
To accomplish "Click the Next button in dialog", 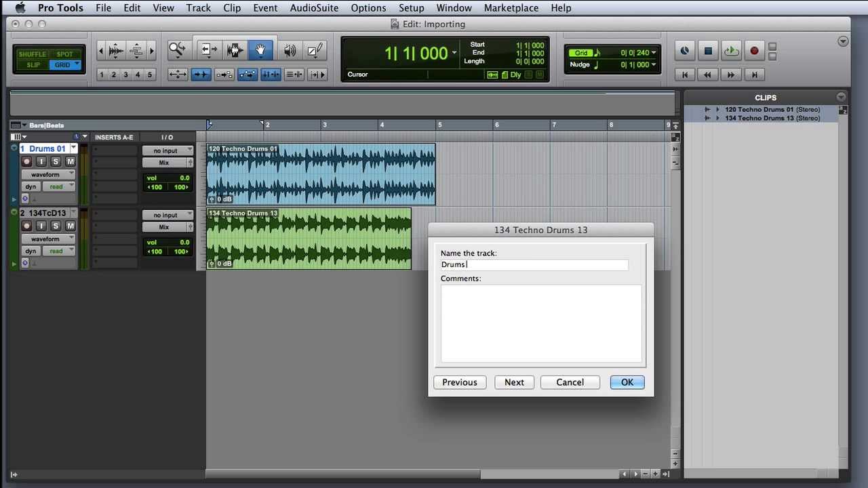I will click(x=514, y=382).
